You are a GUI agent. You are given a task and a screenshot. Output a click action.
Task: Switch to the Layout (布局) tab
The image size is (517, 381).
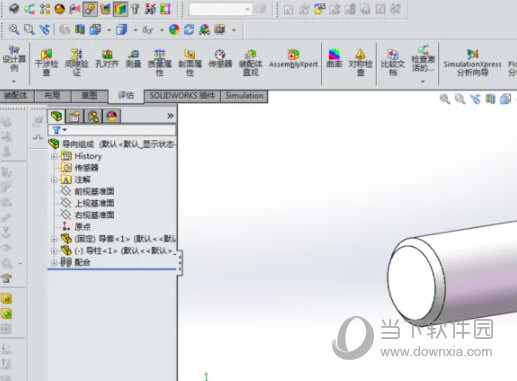click(53, 96)
